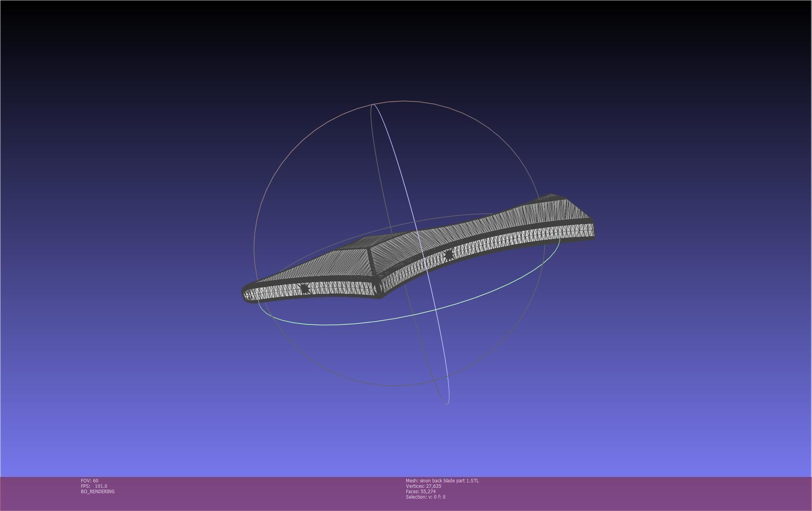Click the FOV: 60 readout
Viewport: 812px width, 511px height.
pos(89,481)
